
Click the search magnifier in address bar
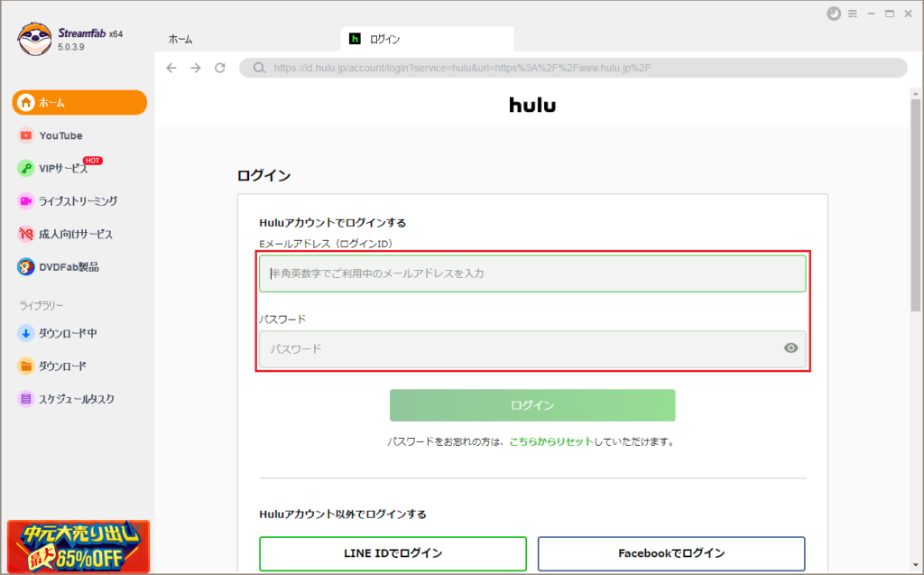click(259, 68)
